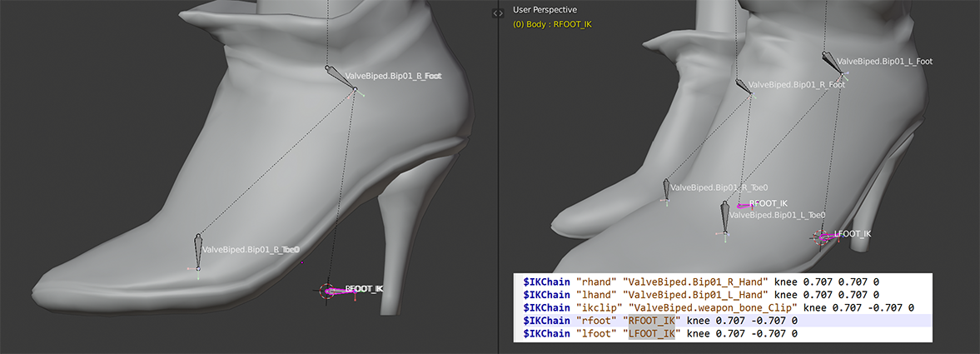This screenshot has width=980, height=354.
Task: Click highlighted "LFOOT_IK" text in code
Action: (x=652, y=334)
